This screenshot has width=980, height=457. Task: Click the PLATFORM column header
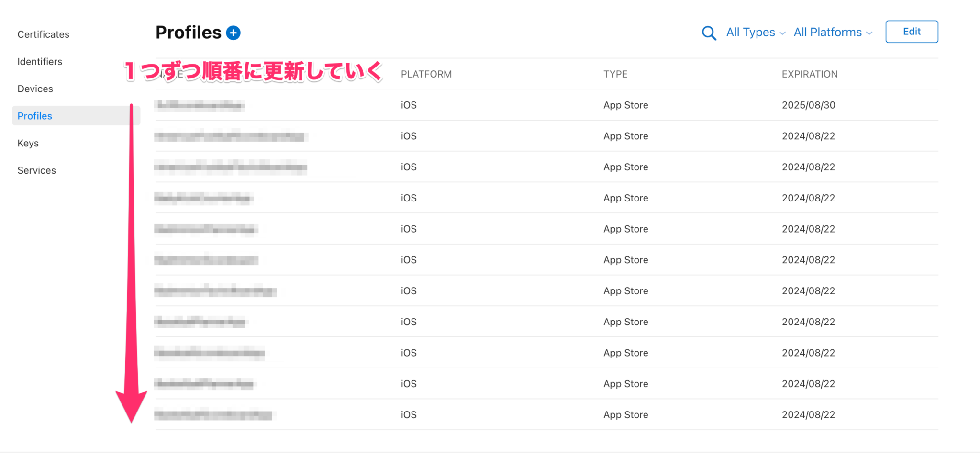426,74
